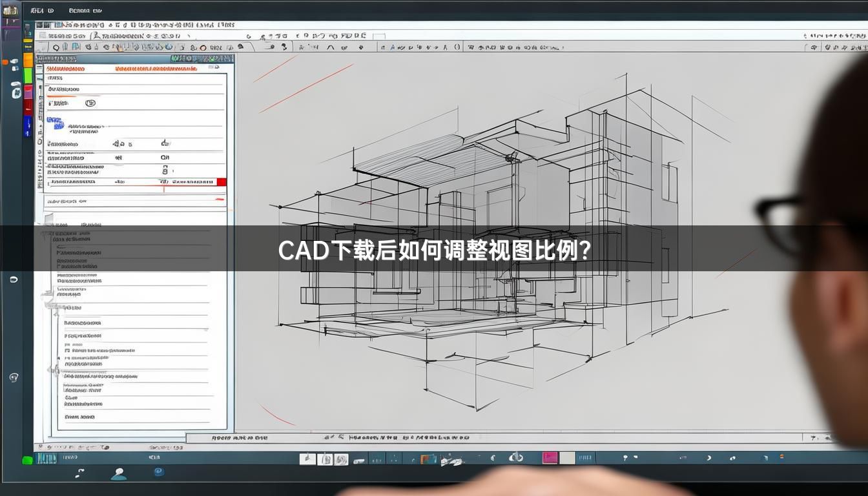
Task: Click the cloud-shaped icon in the bottom bar
Action: point(516,457)
